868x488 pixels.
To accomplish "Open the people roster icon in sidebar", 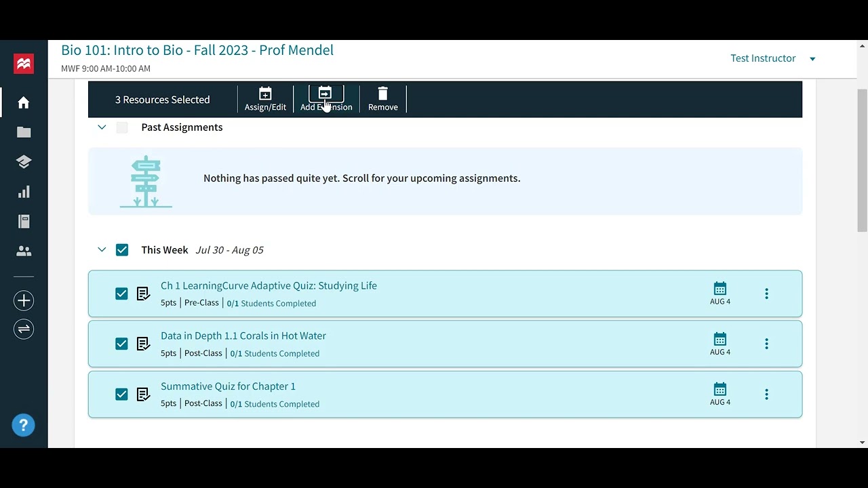I will 24,251.
